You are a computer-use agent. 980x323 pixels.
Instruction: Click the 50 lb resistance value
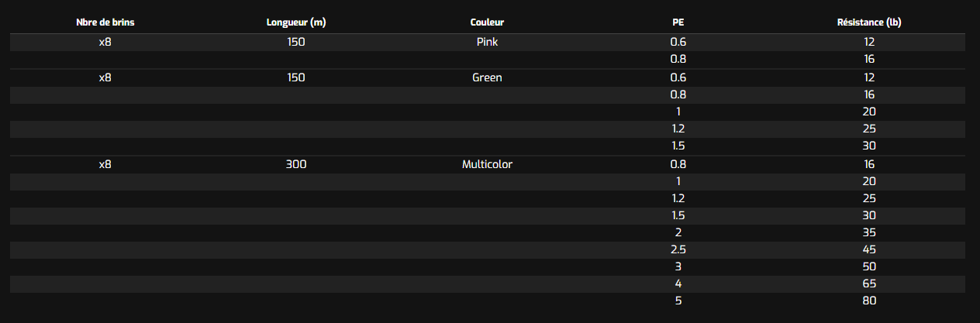tap(868, 266)
